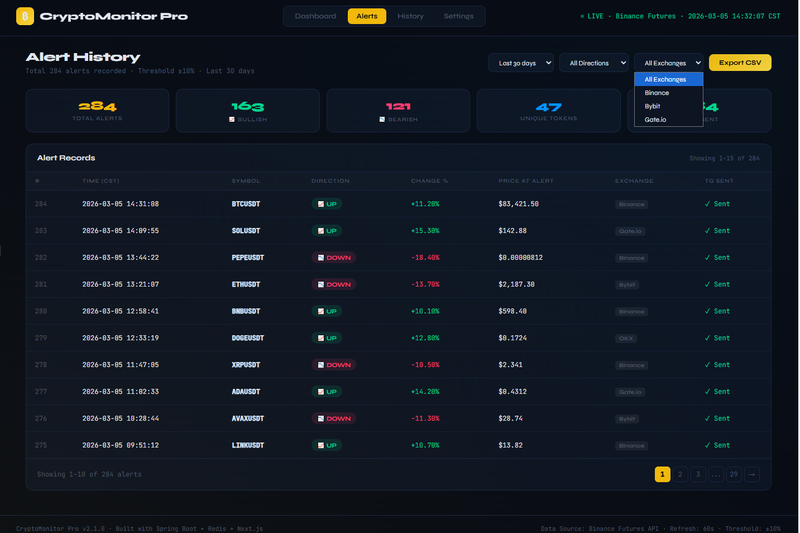The width and height of the screenshot is (800, 533).
Task: Click the bearish chart icon in stats card
Action: tap(382, 119)
